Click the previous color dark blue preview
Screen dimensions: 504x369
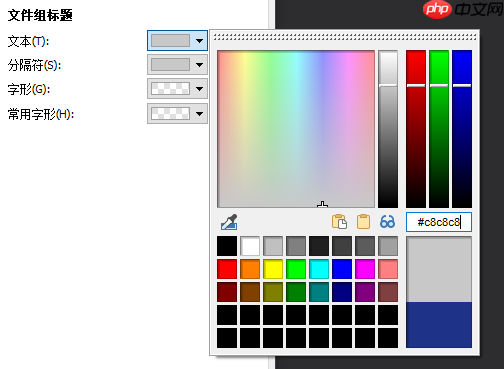[x=439, y=325]
